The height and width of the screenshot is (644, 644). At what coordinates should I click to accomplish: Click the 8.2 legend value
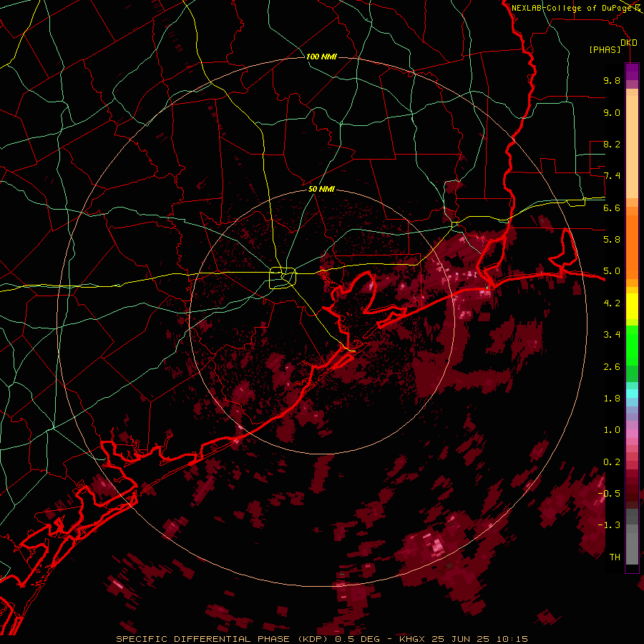click(612, 144)
